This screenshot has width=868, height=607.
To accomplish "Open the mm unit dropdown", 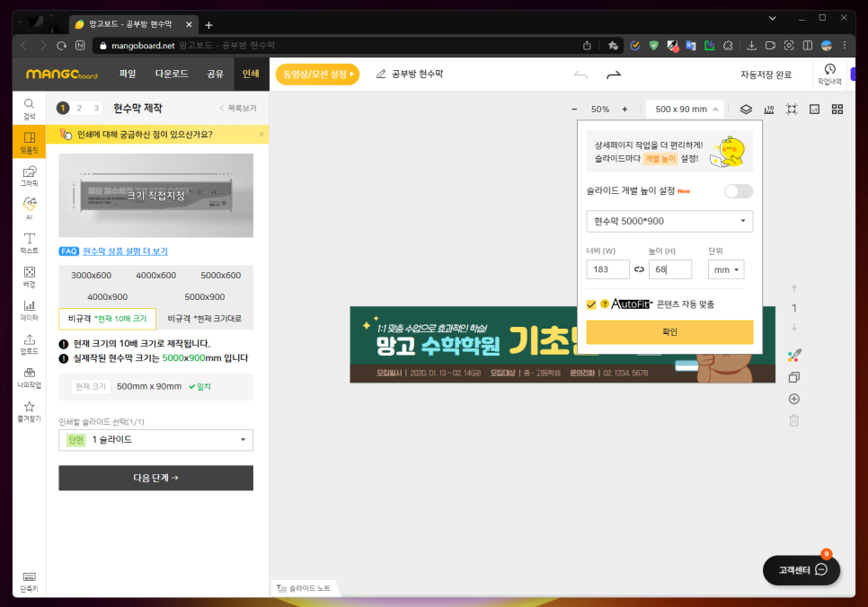I will 726,269.
